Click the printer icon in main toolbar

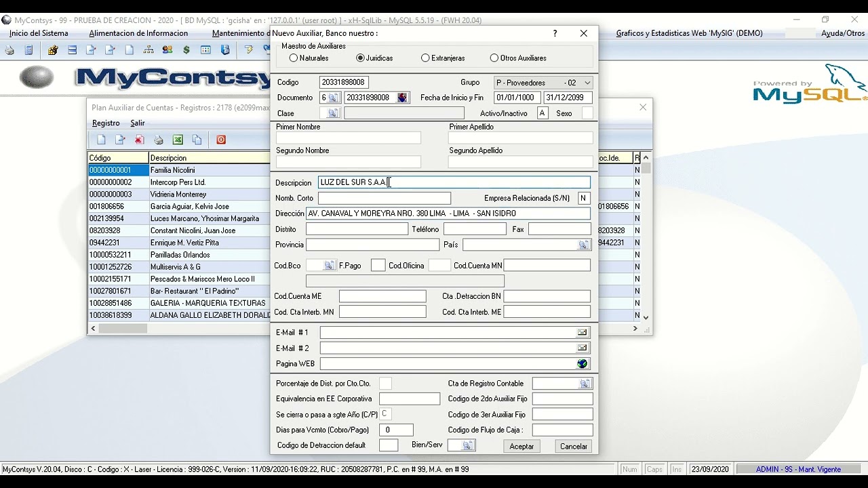[x=9, y=50]
